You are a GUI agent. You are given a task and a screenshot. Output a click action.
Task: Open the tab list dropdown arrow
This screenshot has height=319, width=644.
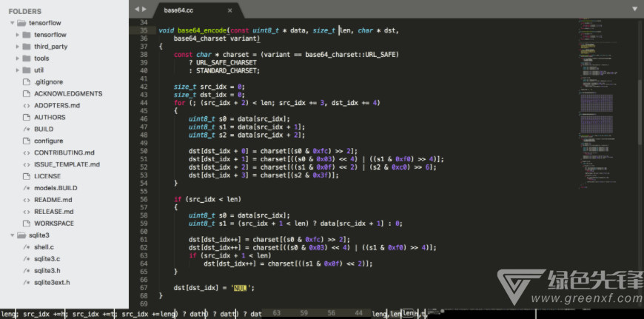pos(634,8)
